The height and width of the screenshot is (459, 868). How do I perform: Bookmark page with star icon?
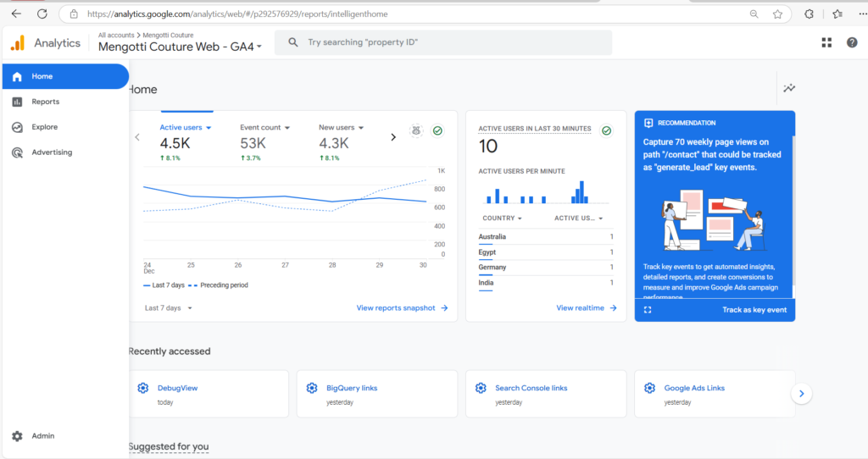pyautogui.click(x=778, y=14)
